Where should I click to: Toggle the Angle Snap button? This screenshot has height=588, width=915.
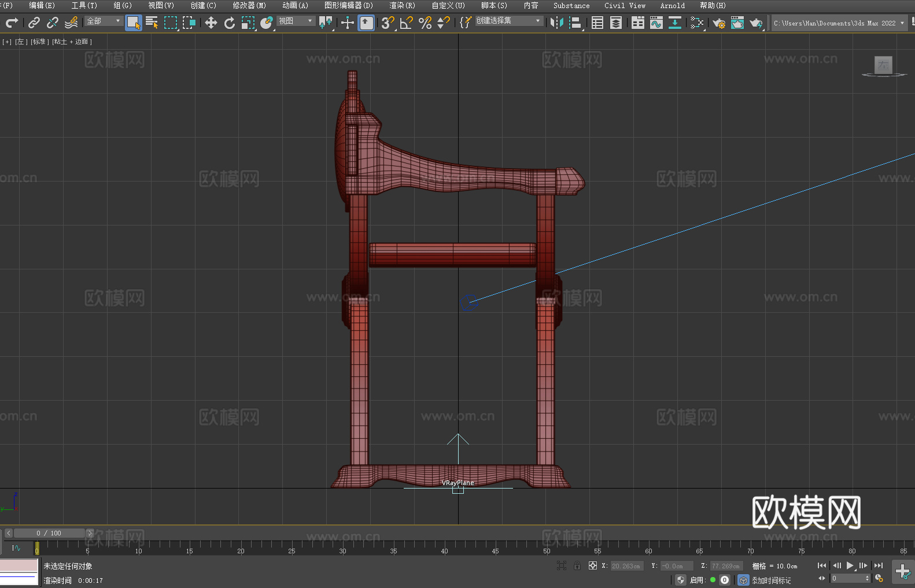click(x=407, y=23)
